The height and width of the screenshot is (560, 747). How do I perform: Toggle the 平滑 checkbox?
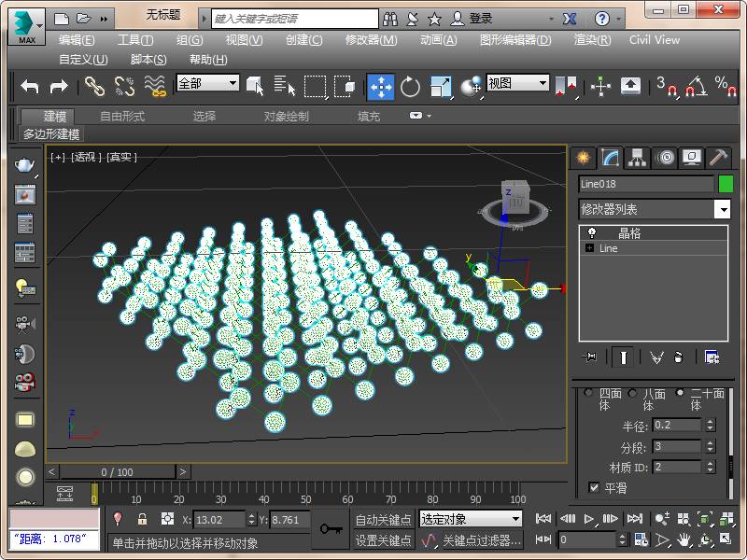tap(594, 487)
